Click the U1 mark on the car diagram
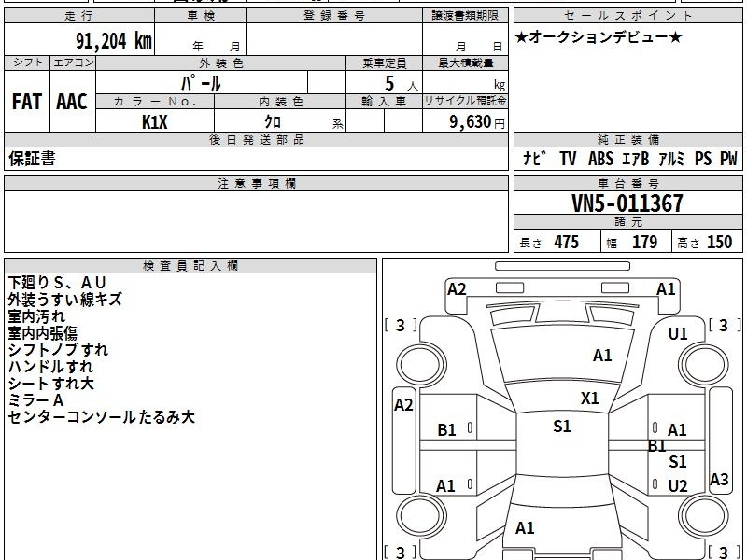This screenshot has width=747, height=560. pyautogui.click(x=678, y=334)
